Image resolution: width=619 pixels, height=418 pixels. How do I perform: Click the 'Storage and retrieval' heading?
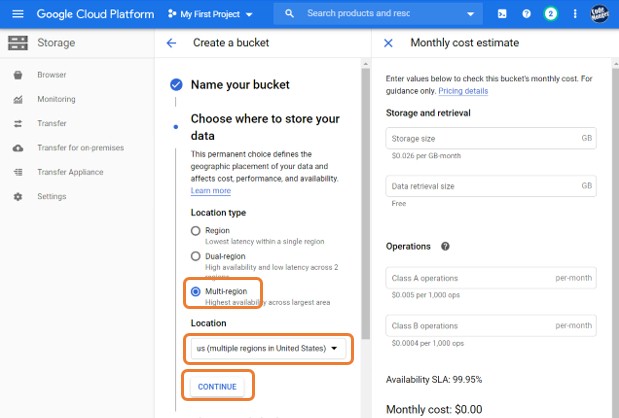428,113
